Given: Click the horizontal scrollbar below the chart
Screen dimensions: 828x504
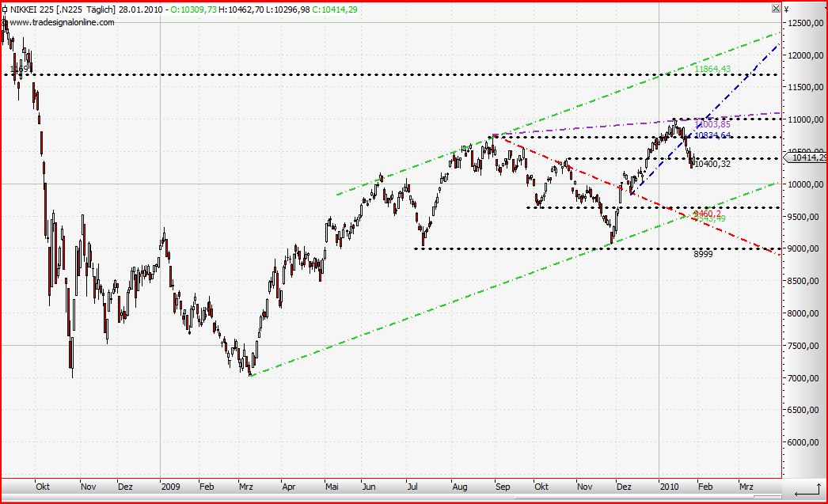Looking at the screenshot, I should pyautogui.click(x=396, y=498).
